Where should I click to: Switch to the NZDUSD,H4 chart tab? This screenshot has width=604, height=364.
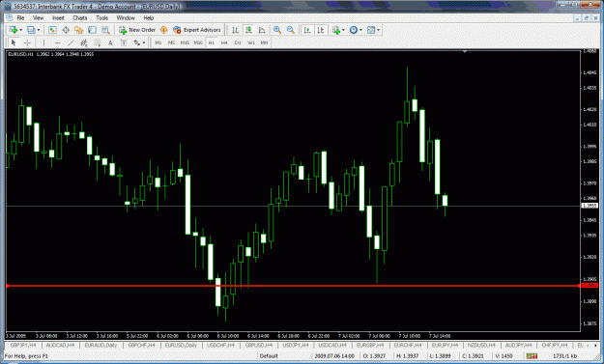click(x=481, y=345)
